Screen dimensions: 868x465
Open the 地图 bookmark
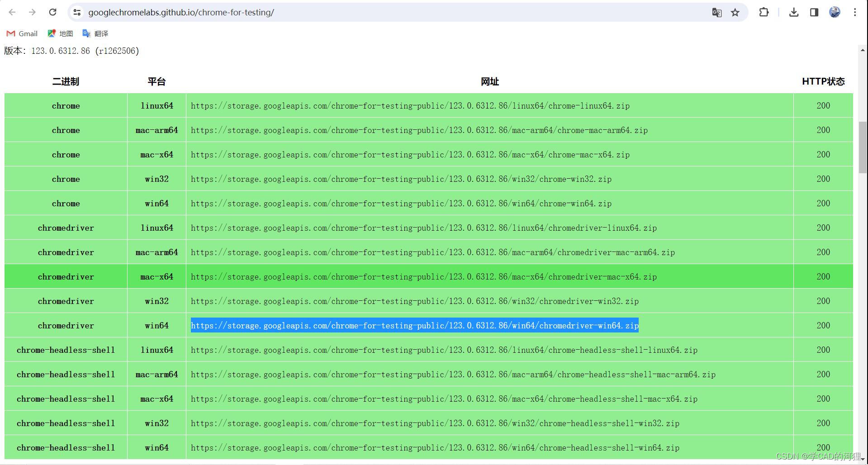(x=60, y=33)
